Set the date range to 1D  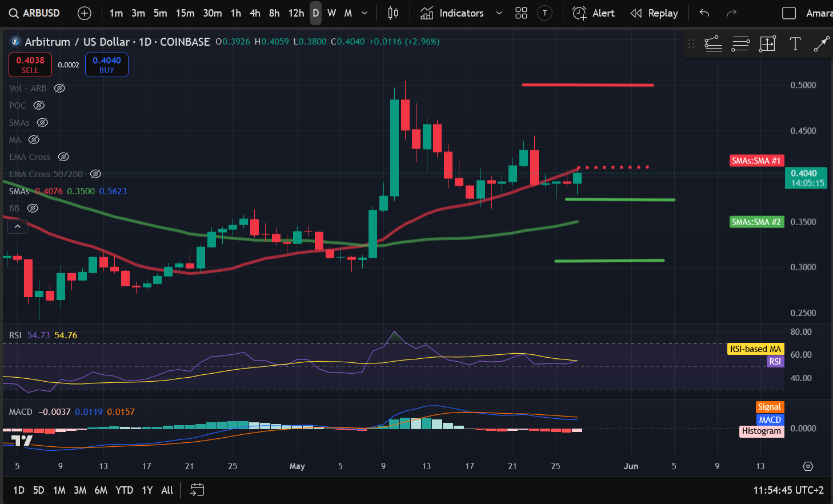click(x=19, y=490)
